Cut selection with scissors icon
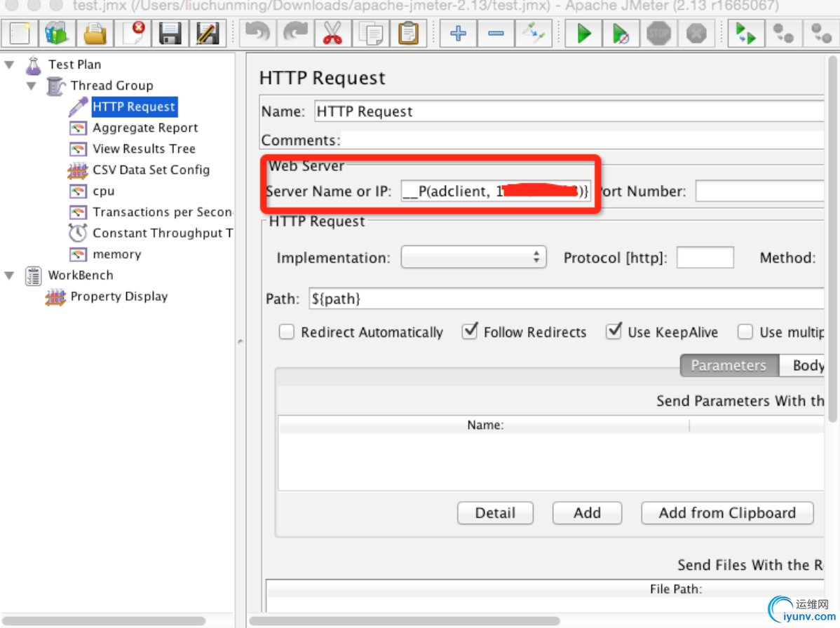Viewport: 840px width, 628px height. pyautogui.click(x=332, y=34)
